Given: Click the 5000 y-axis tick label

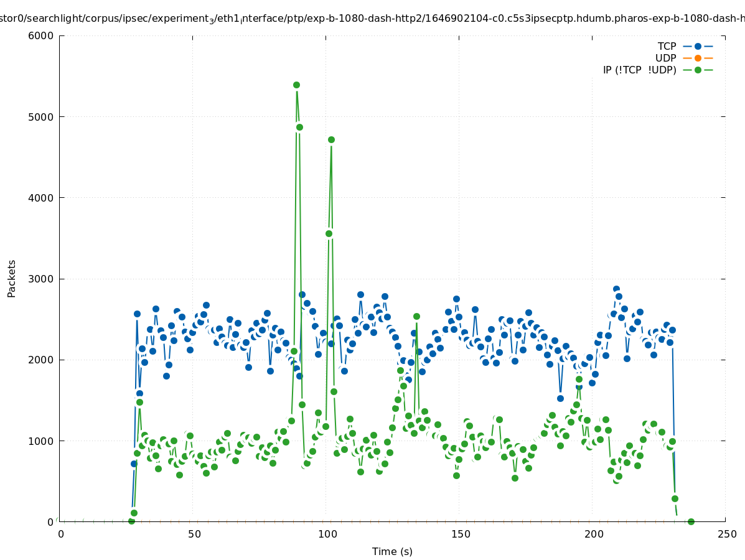Looking at the screenshot, I should pos(42,117).
